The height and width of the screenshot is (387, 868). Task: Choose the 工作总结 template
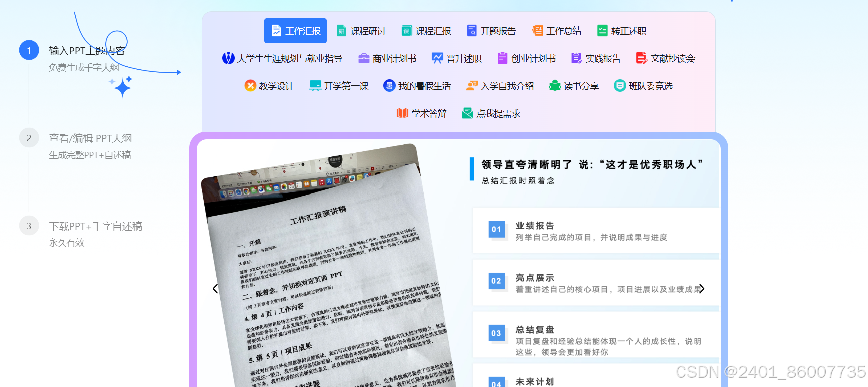pos(557,31)
